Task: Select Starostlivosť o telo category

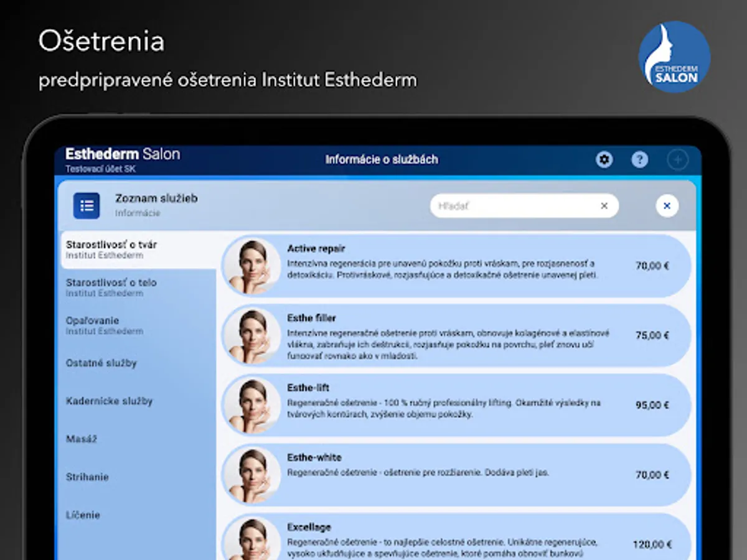Action: [x=138, y=287]
